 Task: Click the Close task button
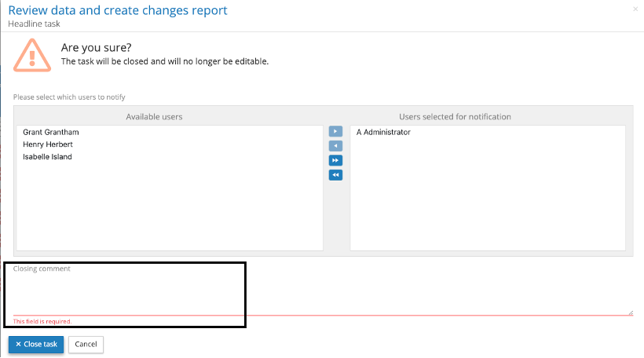point(36,344)
